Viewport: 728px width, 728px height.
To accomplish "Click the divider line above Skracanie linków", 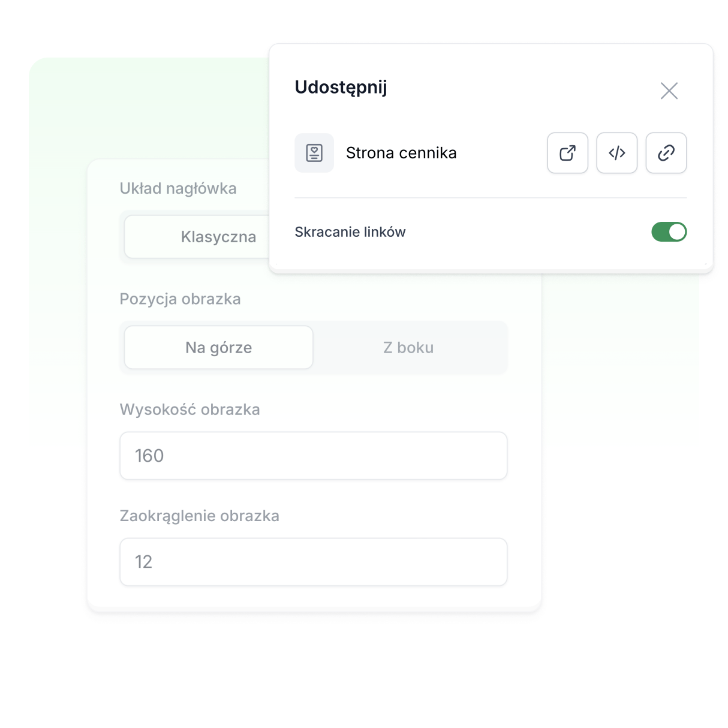I will (491, 198).
